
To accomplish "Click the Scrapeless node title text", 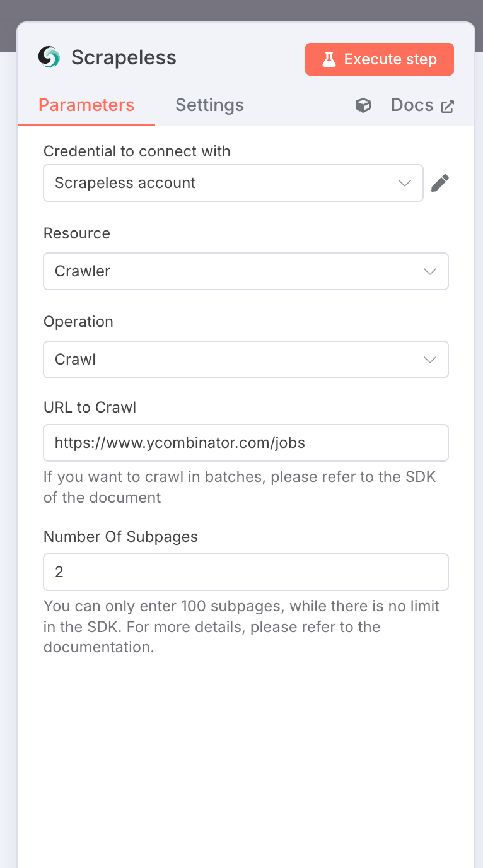I will click(124, 57).
